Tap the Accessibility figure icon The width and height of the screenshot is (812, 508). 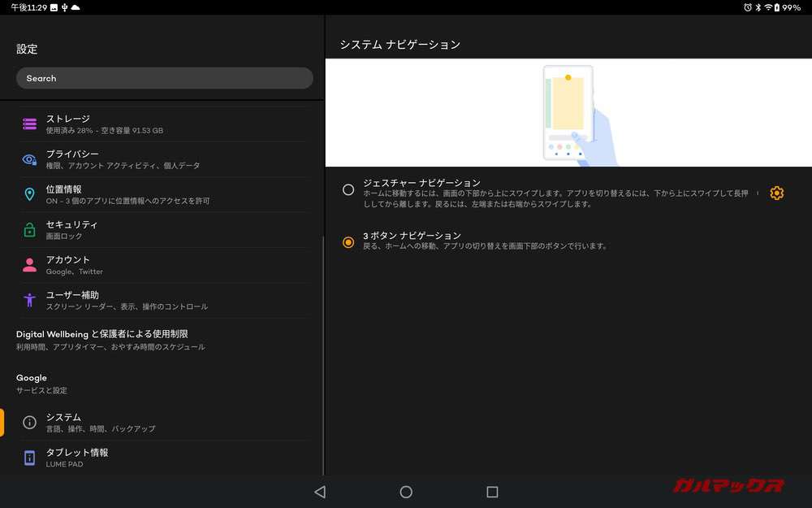[x=30, y=300]
